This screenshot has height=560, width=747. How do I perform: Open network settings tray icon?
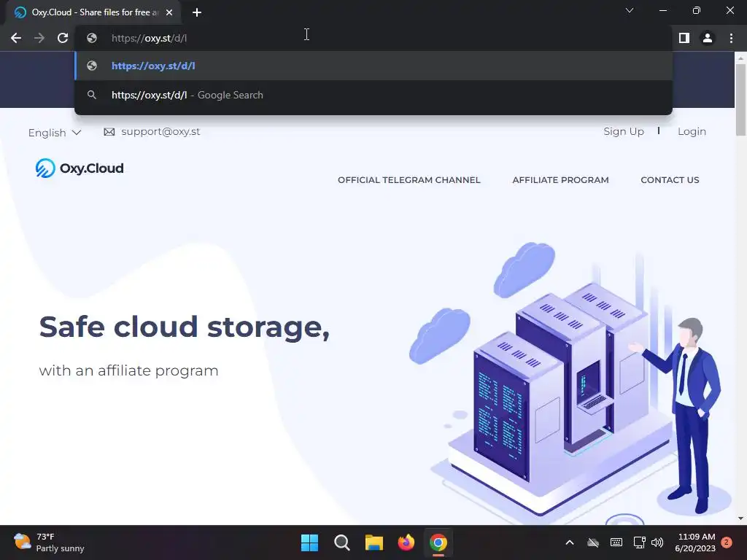(x=639, y=542)
